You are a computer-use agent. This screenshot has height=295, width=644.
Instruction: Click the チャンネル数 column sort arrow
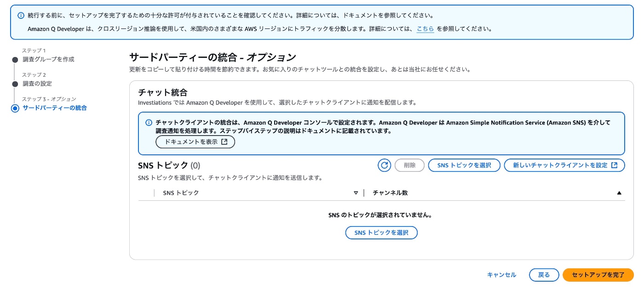619,193
